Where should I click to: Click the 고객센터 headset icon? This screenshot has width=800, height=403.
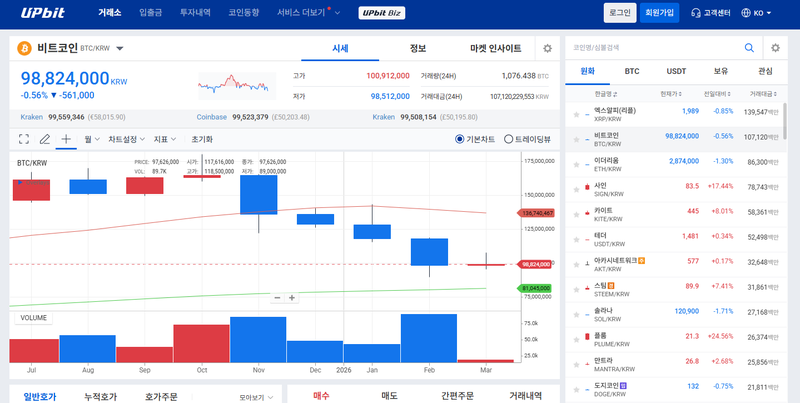click(696, 13)
